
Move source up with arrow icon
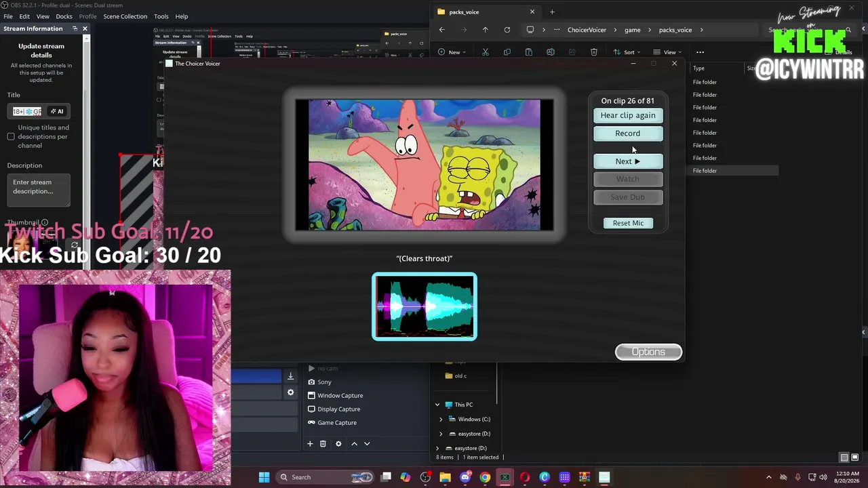coord(354,444)
